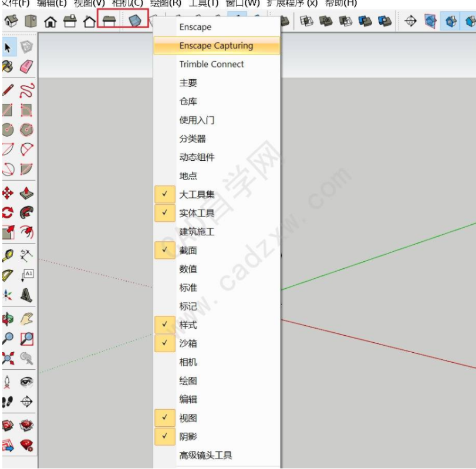
Task: Select the Line pencil tool
Action: (8, 90)
